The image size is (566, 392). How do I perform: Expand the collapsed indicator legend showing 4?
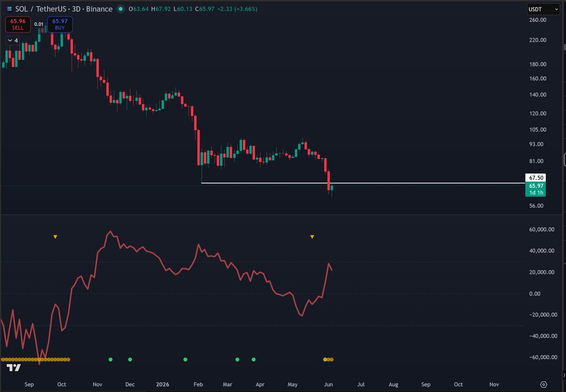click(x=13, y=41)
